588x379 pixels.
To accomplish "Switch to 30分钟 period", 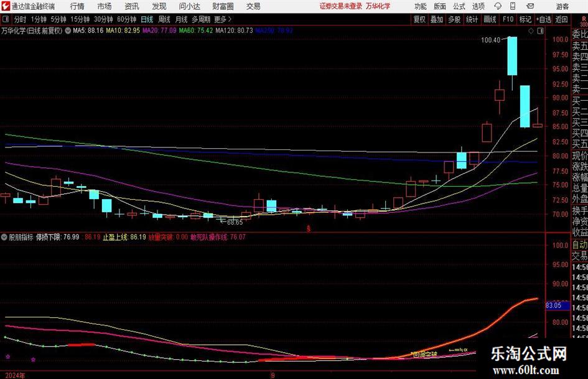I will click(x=103, y=19).
